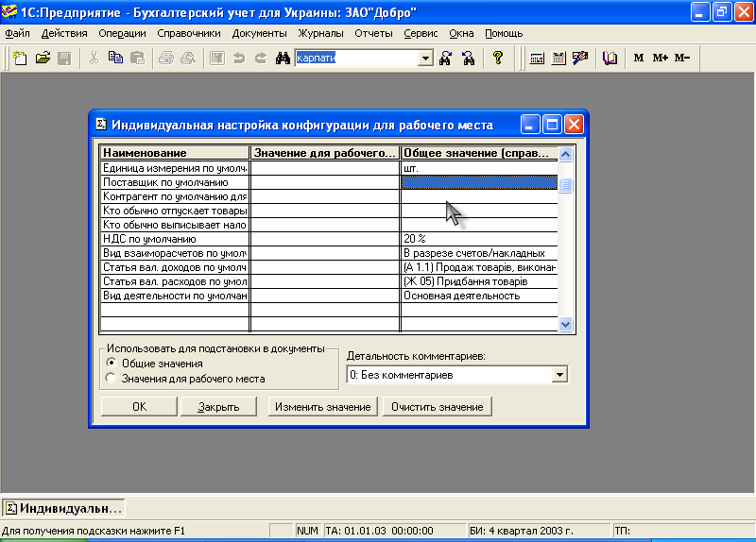Screen dimensions: 756x542
Task: Click the 'Значение для рабочего...' column header
Action: click(x=325, y=153)
